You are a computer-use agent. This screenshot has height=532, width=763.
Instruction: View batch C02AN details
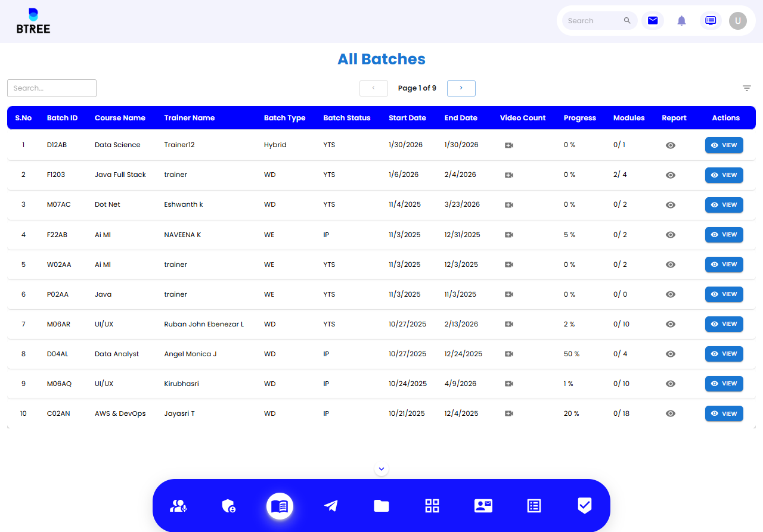click(x=724, y=413)
